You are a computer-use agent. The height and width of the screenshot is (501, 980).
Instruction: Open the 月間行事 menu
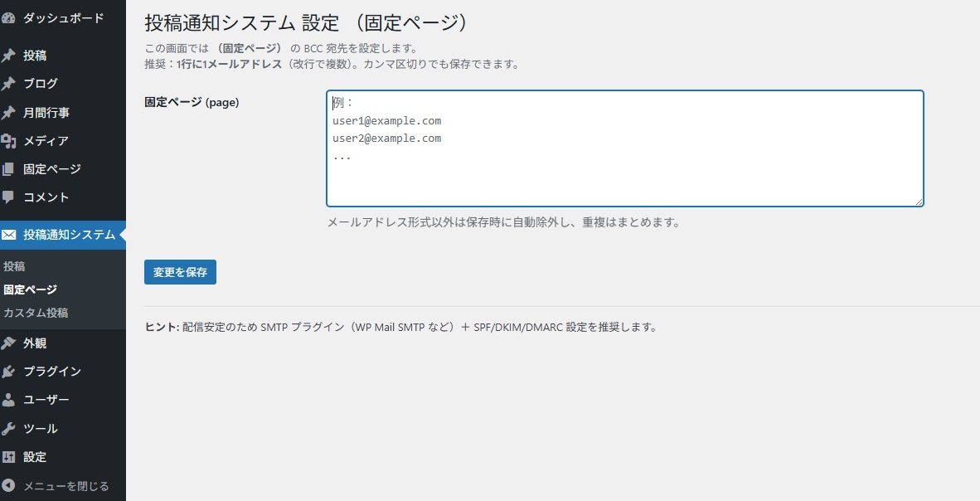click(62, 113)
